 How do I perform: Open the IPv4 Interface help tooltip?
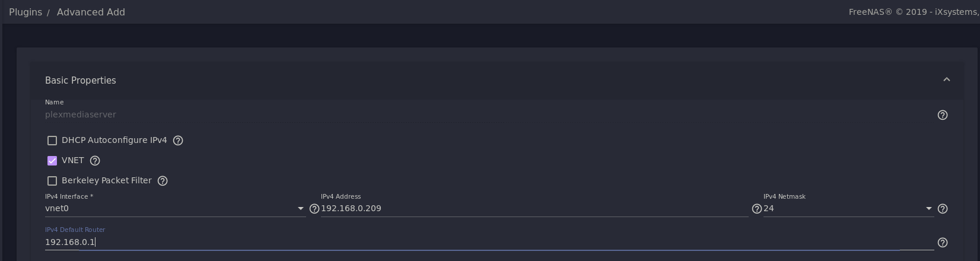click(x=314, y=209)
